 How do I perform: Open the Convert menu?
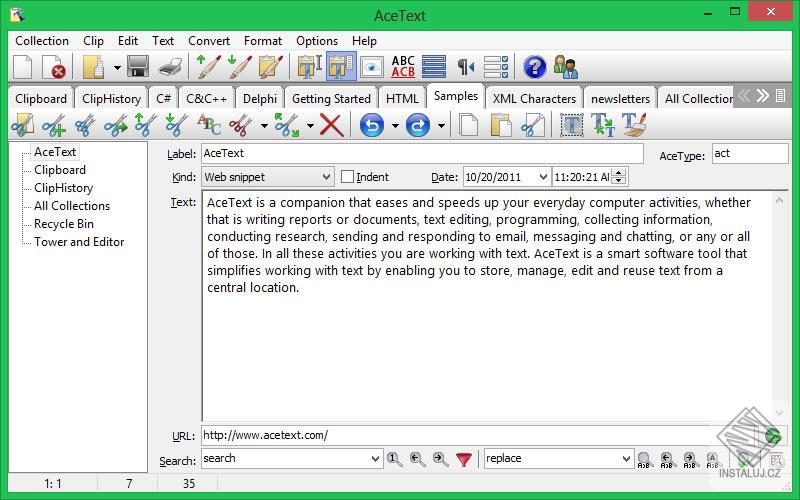[x=209, y=41]
